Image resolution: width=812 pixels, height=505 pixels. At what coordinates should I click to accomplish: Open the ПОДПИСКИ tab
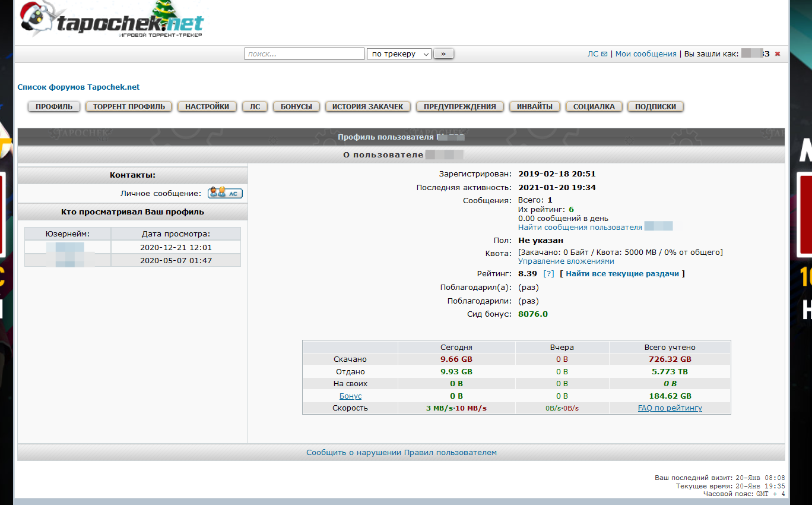click(x=655, y=107)
